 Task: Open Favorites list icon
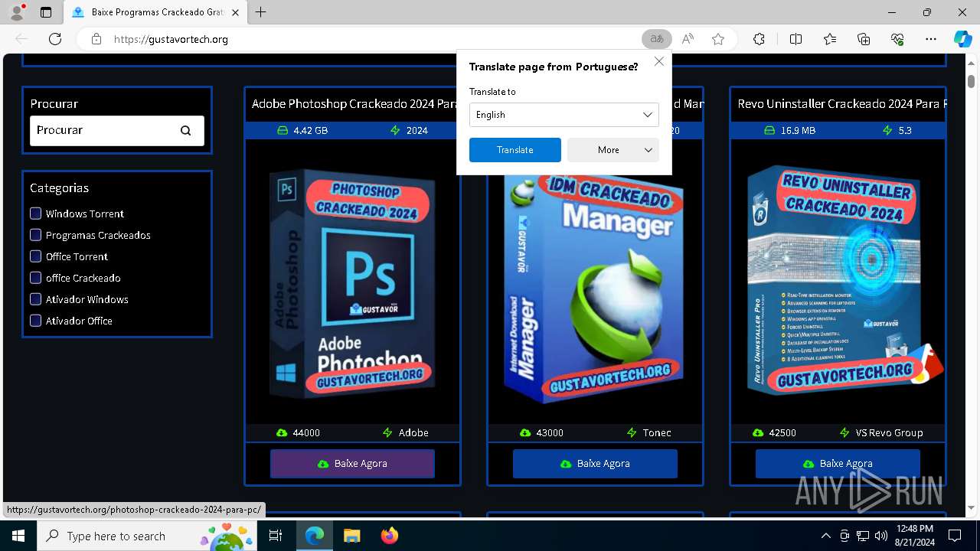coord(830,39)
